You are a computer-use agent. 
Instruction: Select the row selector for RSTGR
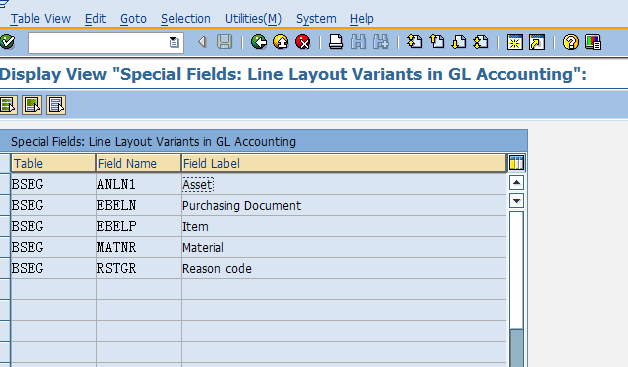click(x=5, y=268)
